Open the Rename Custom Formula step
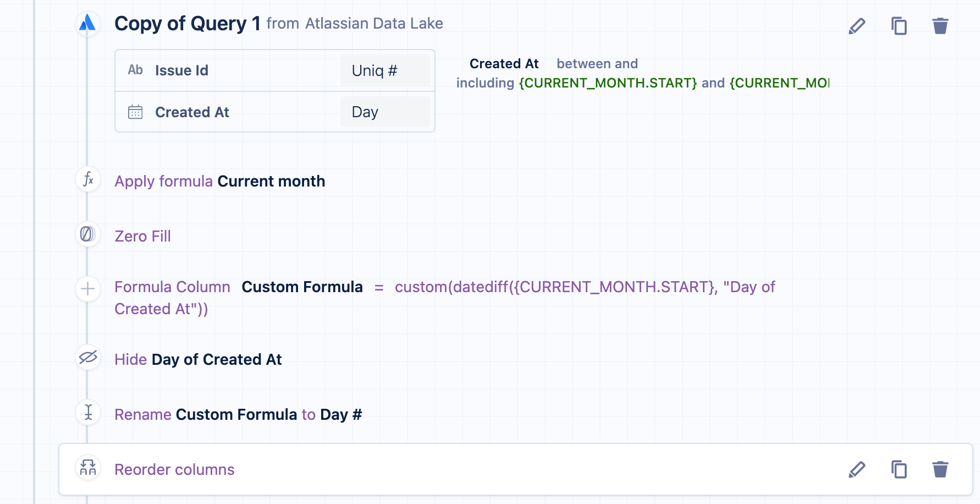The height and width of the screenshot is (504, 980). pyautogui.click(x=238, y=415)
